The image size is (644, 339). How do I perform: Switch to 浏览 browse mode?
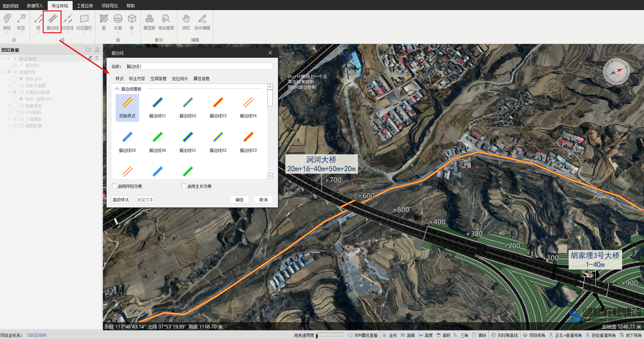pos(186,22)
